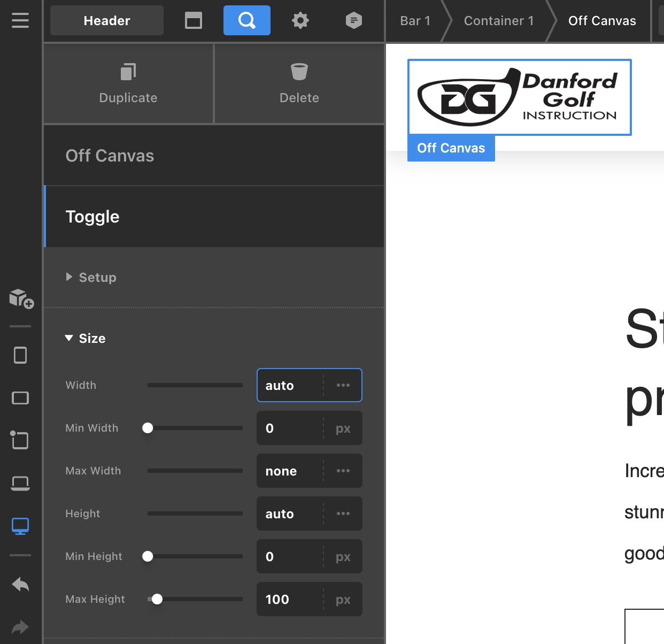Click the add element cube icon
This screenshot has width=664, height=644.
coord(21,298)
